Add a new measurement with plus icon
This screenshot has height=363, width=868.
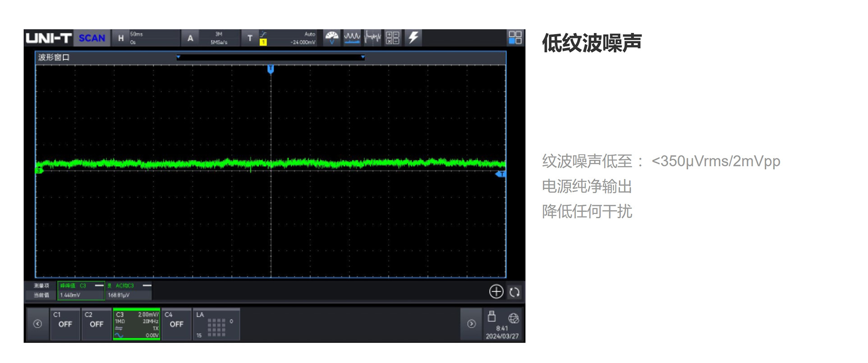[496, 292]
